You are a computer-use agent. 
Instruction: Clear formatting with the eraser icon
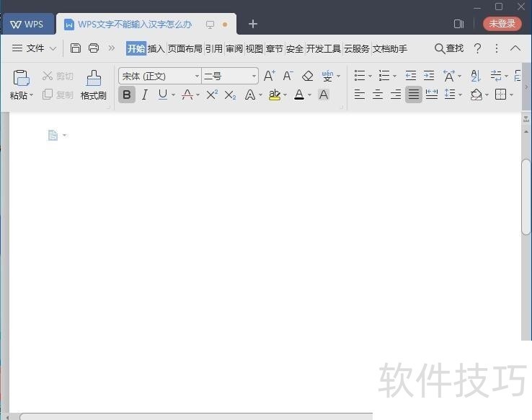coord(307,76)
